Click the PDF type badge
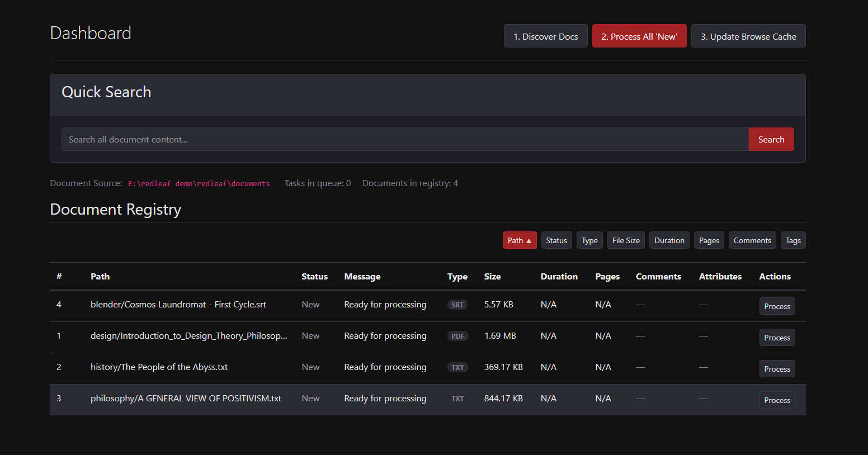The image size is (868, 455). click(x=457, y=336)
